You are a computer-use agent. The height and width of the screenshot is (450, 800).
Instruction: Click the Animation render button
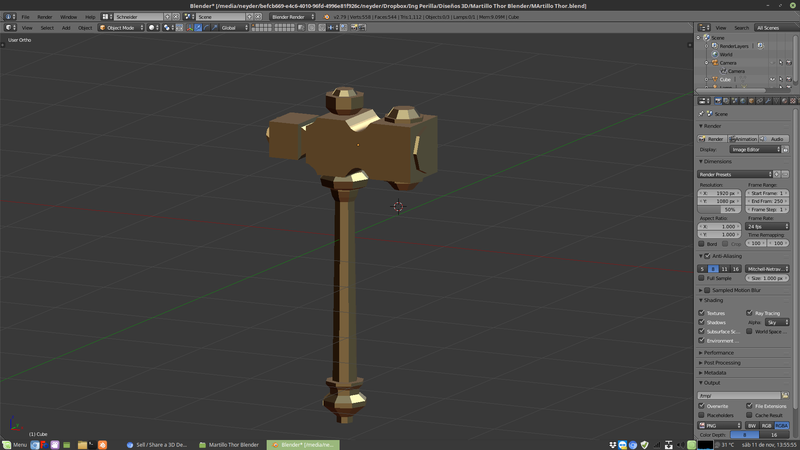pos(744,139)
